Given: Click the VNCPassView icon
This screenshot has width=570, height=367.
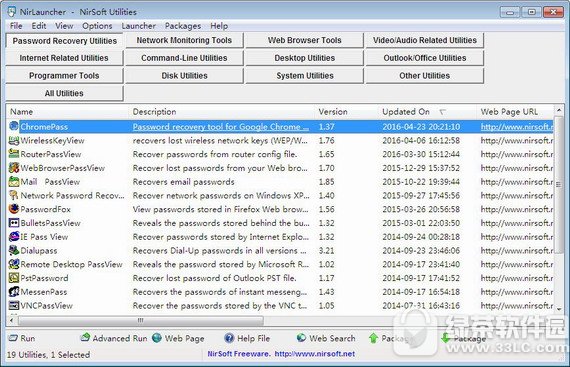Looking at the screenshot, I should tap(13, 306).
